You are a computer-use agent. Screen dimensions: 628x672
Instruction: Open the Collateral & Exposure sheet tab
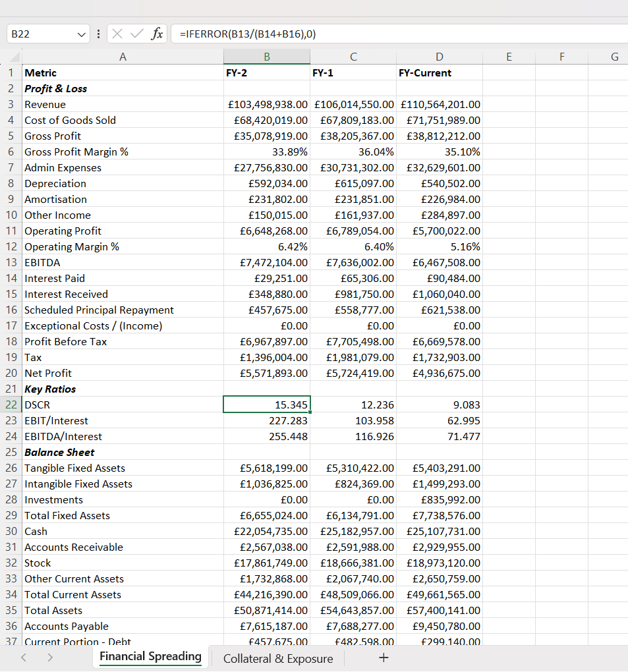pos(278,658)
